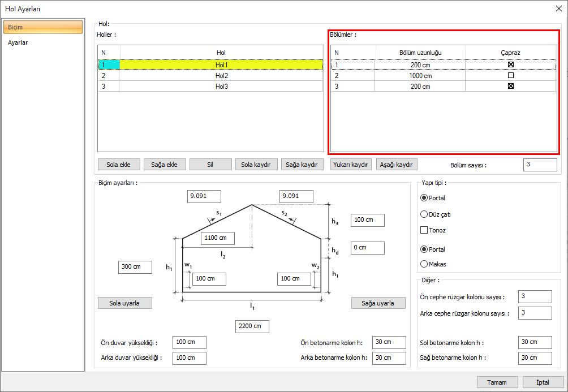Confirm the dialog with Tamam
568x392 pixels.
point(497,382)
